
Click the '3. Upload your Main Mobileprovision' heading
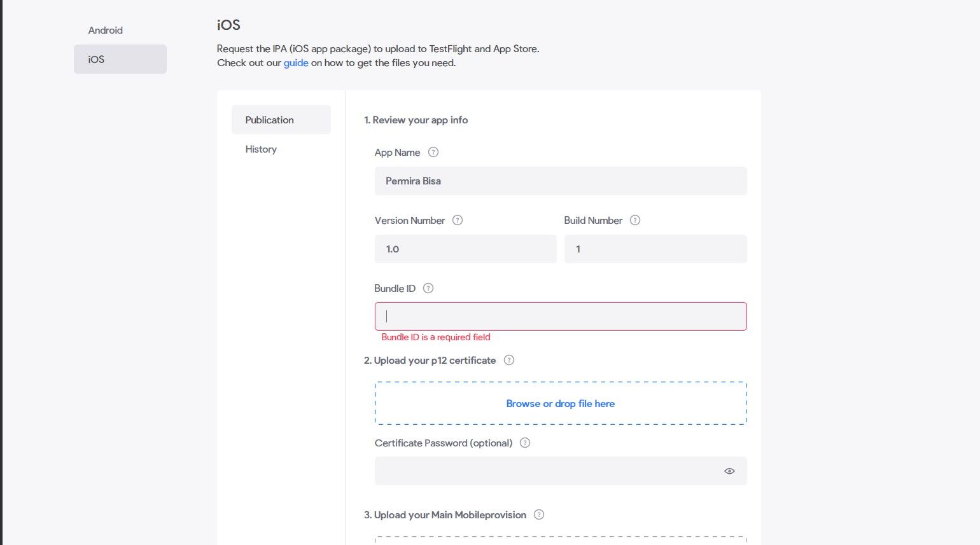445,514
